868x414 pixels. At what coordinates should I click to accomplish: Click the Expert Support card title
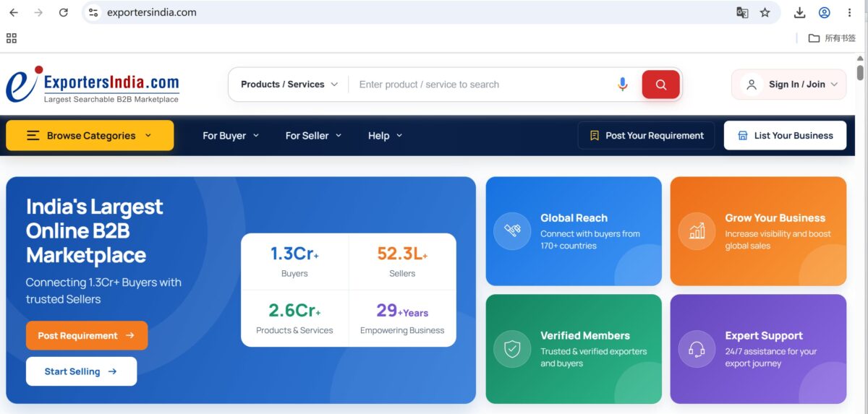(x=764, y=335)
